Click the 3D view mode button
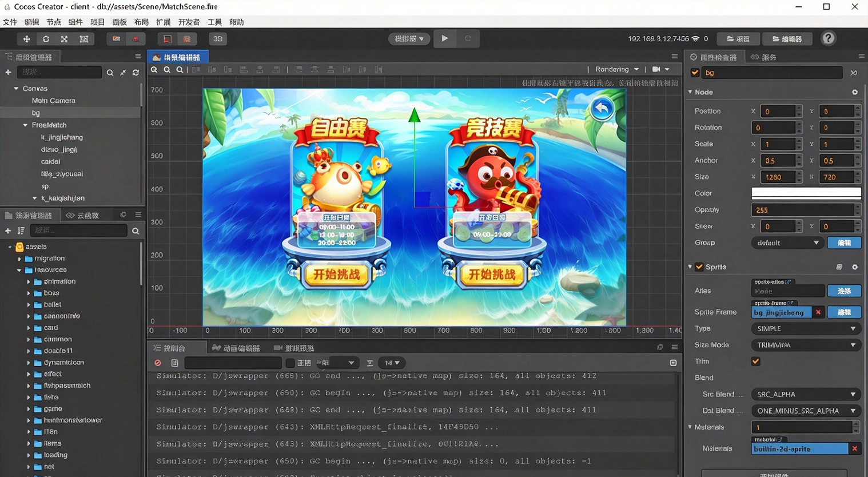The height and width of the screenshot is (477, 868). coord(218,39)
